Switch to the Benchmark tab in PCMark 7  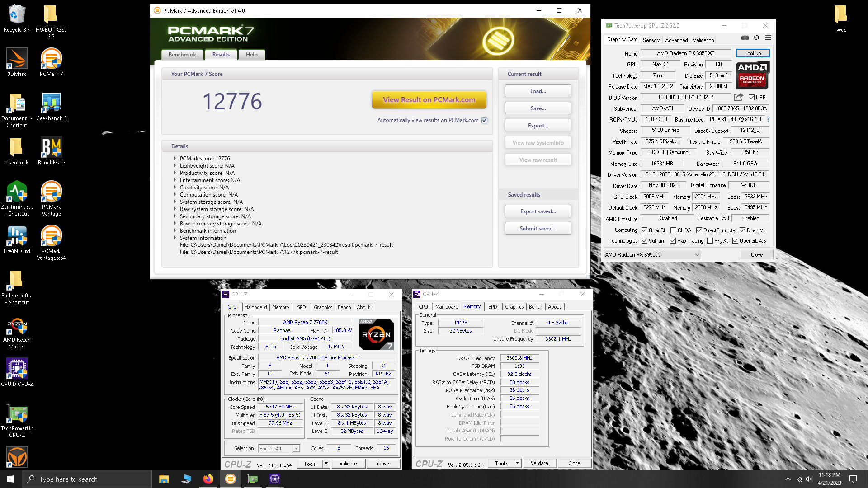click(x=182, y=55)
